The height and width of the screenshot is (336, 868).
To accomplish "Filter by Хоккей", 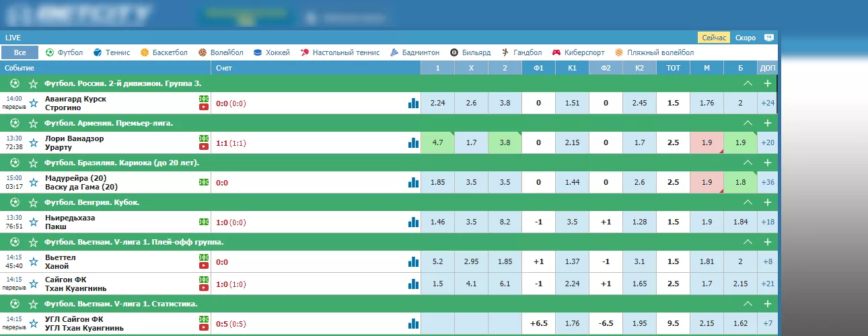I will (x=272, y=52).
